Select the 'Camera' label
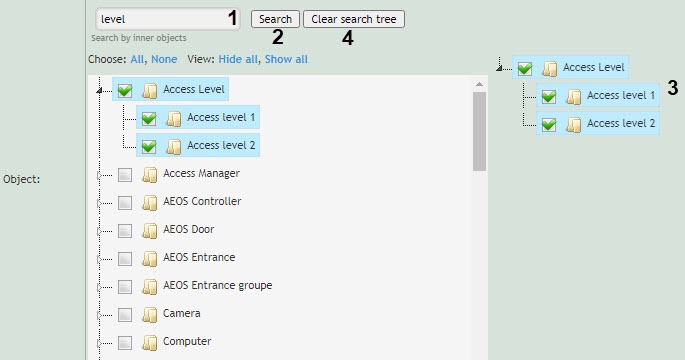The image size is (685, 360). (x=182, y=313)
